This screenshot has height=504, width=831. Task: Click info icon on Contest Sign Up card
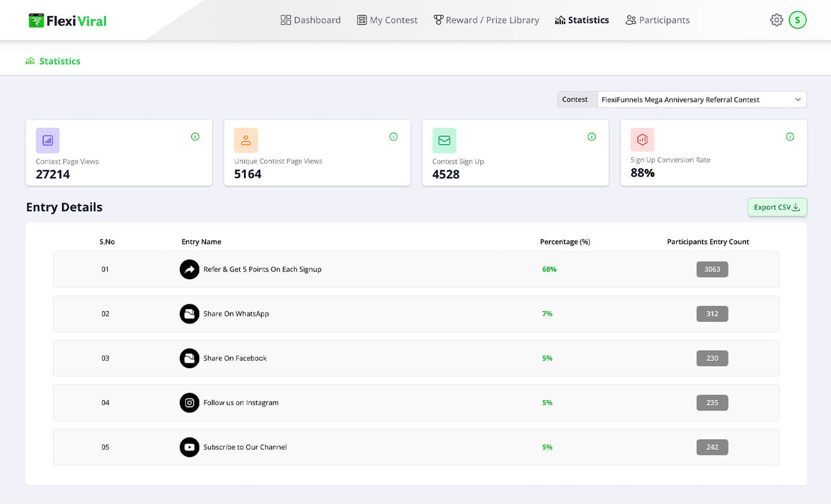(x=592, y=137)
